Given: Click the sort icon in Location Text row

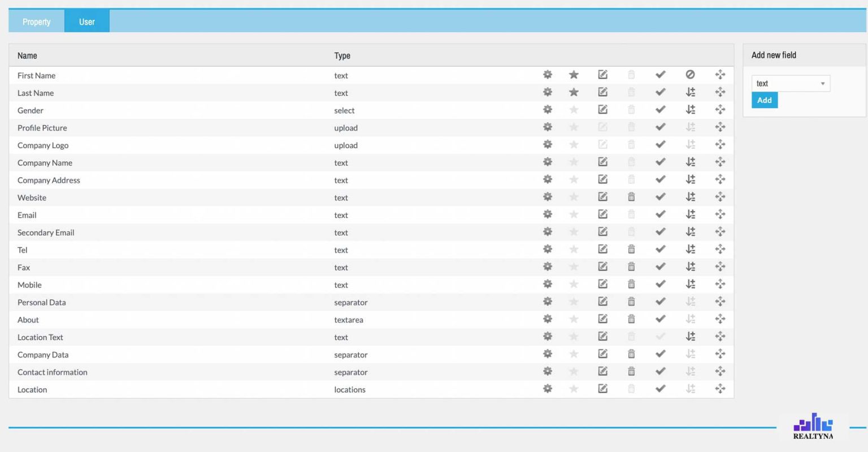Looking at the screenshot, I should [x=691, y=337].
